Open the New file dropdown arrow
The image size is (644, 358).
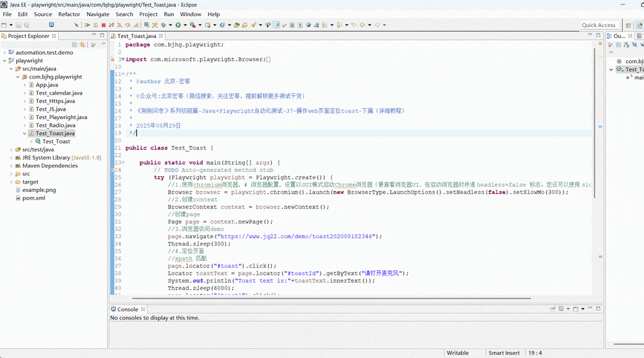(x=11, y=24)
